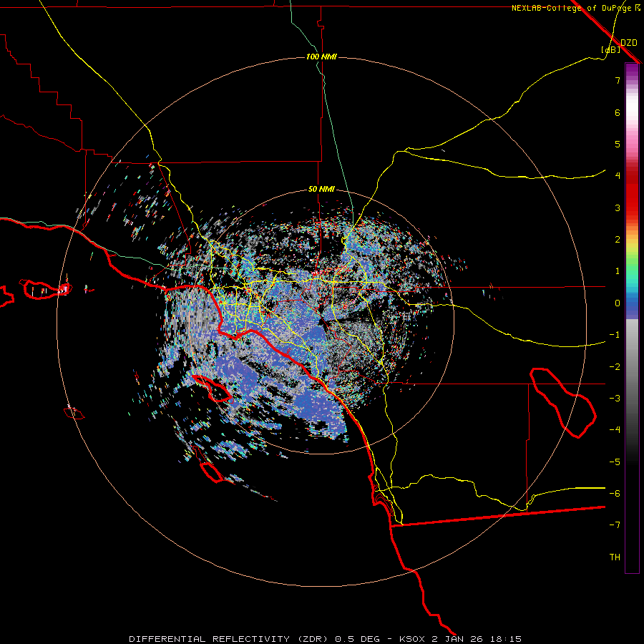Click the legend value "0" label
This screenshot has width=644, height=644.
[618, 303]
